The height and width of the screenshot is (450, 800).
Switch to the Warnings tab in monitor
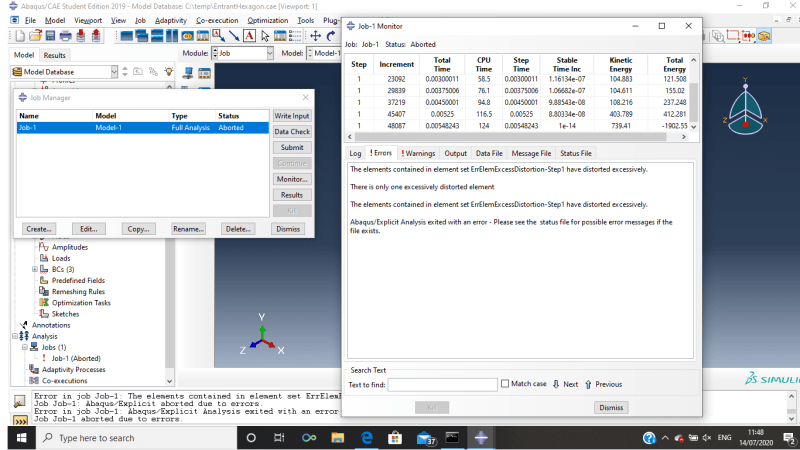click(418, 153)
